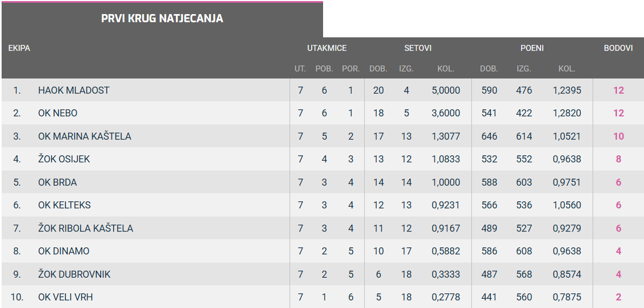Click the POR. losses sub-header

(351, 69)
